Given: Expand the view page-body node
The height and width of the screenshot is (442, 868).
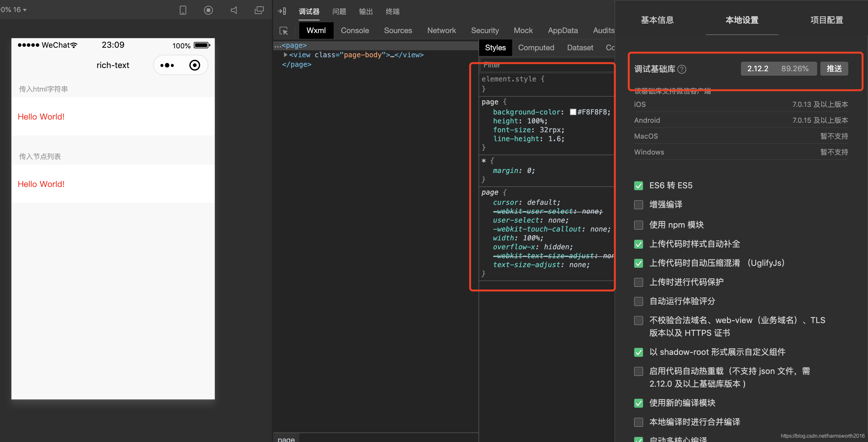Looking at the screenshot, I should [x=285, y=55].
